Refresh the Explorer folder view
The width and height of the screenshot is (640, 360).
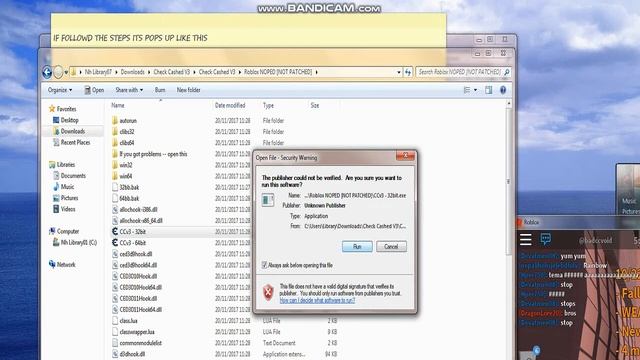click(408, 72)
